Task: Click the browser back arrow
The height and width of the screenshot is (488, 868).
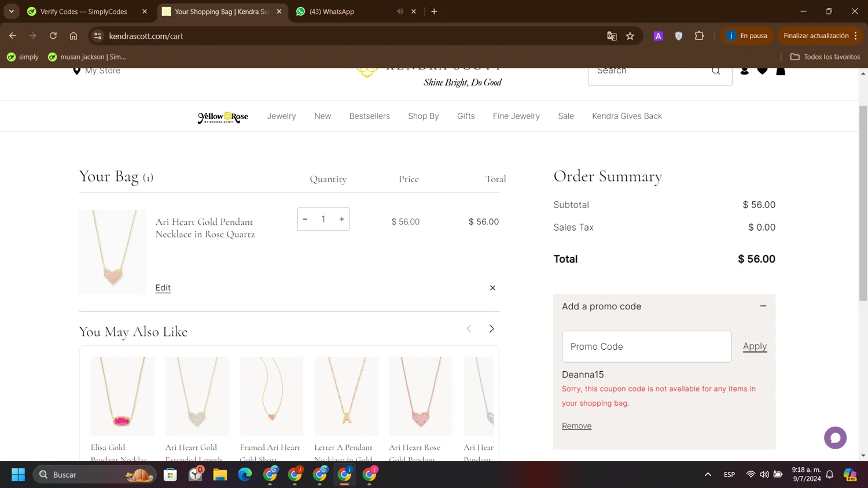Action: pyautogui.click(x=12, y=36)
